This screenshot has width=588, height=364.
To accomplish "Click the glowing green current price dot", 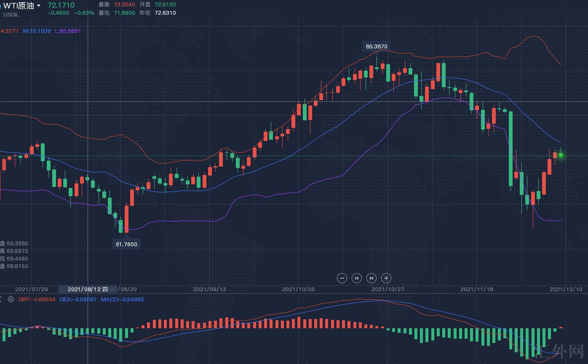I will pos(561,156).
